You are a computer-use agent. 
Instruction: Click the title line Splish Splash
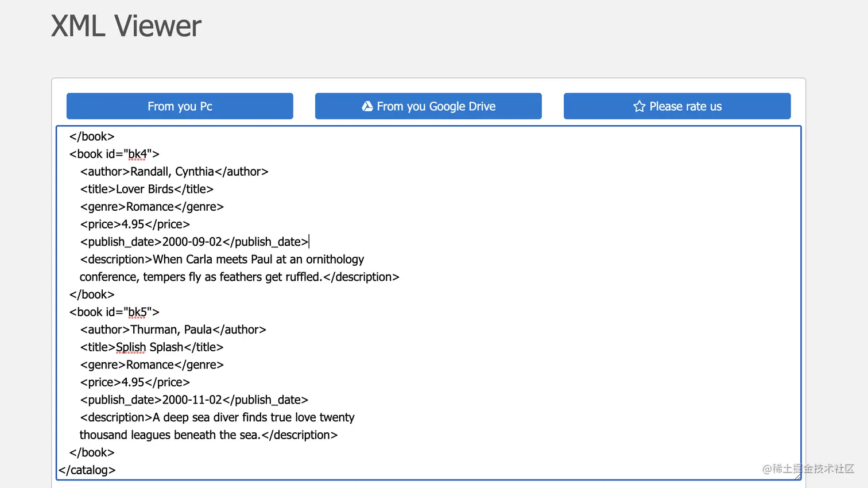[x=152, y=347]
